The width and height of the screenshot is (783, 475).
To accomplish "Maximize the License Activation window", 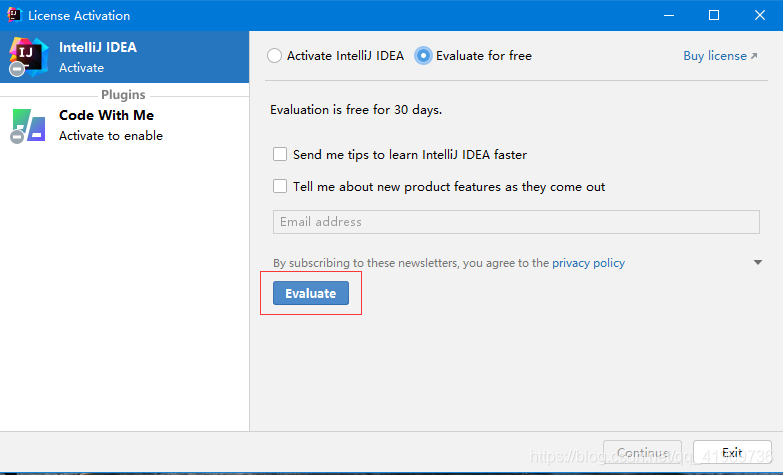I will click(714, 15).
